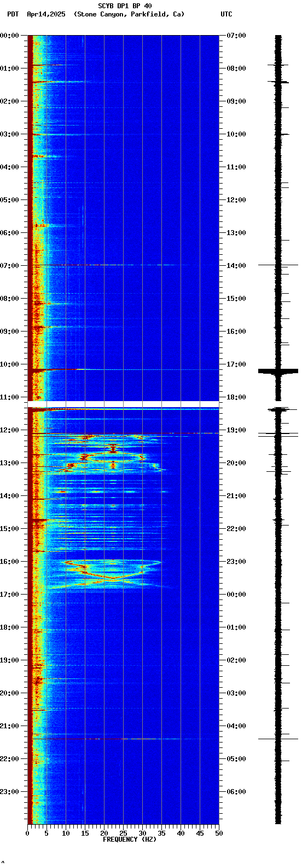
Task: Select the 20 Hz frequency tick label
Action: [104, 833]
